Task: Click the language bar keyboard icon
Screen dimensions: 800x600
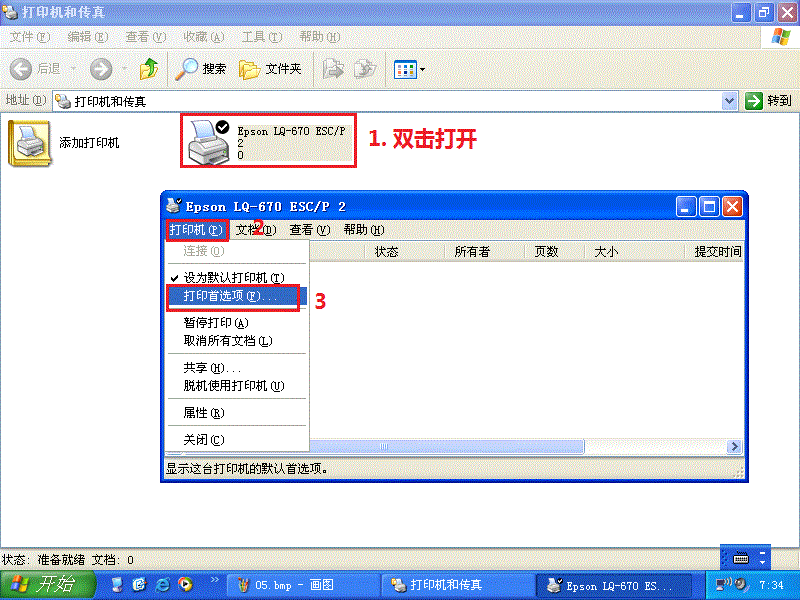Action: click(740, 559)
